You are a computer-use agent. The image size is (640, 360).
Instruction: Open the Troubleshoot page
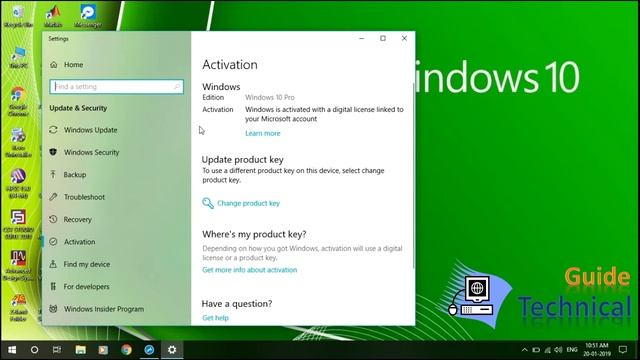click(x=77, y=197)
